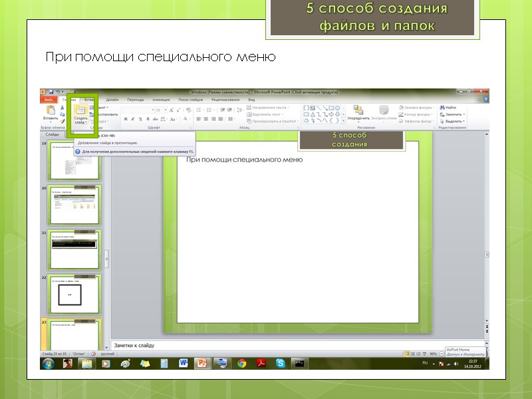The width and height of the screenshot is (532, 399).
Task: Select slide thumbnail 20
Action: pos(74,205)
